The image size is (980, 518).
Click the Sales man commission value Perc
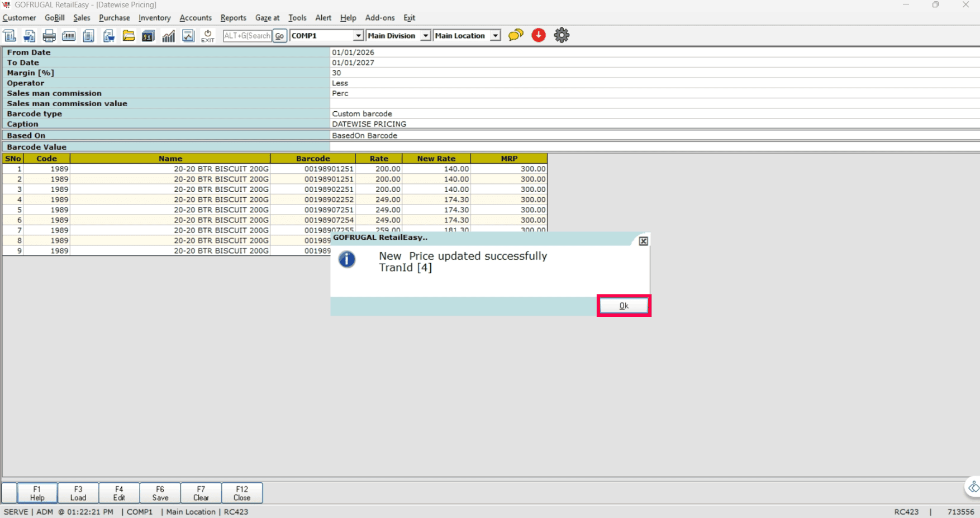pyautogui.click(x=340, y=93)
